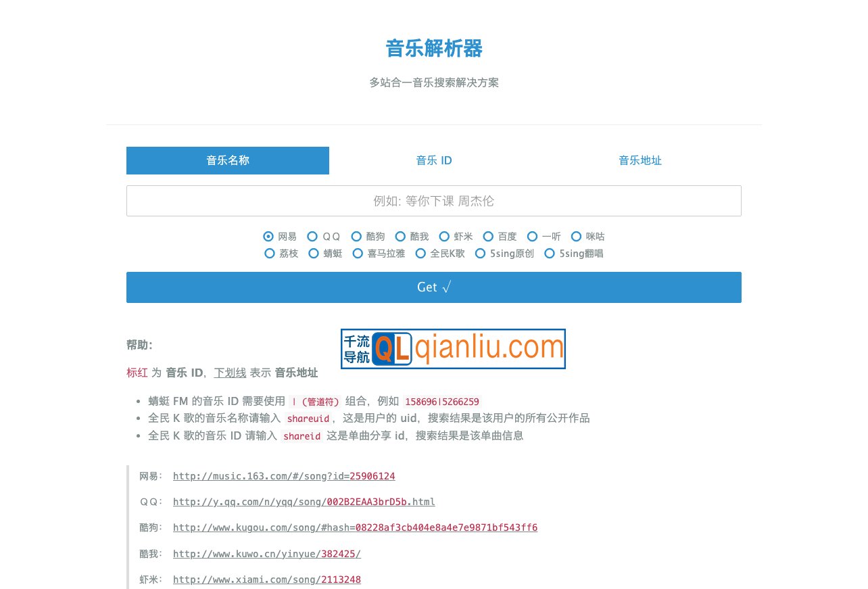Viewport: 868px width, 589px height.
Task: Select 喜马拉雅 as the source
Action: (358, 253)
